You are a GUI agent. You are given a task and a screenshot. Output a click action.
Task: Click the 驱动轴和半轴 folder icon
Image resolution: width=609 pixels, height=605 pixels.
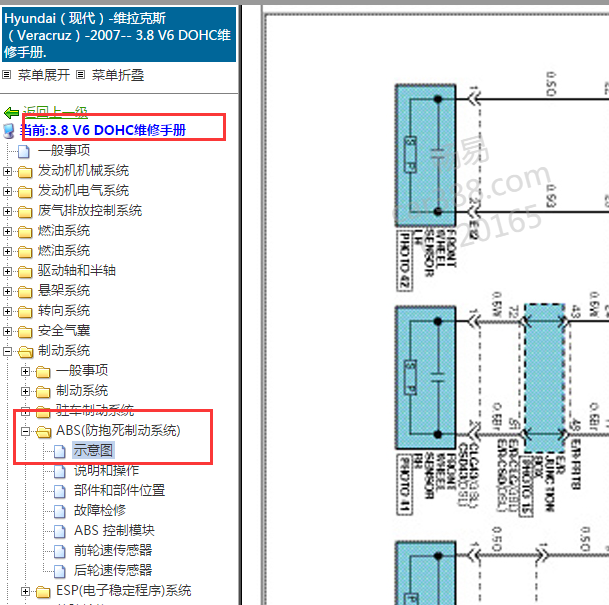(x=25, y=271)
